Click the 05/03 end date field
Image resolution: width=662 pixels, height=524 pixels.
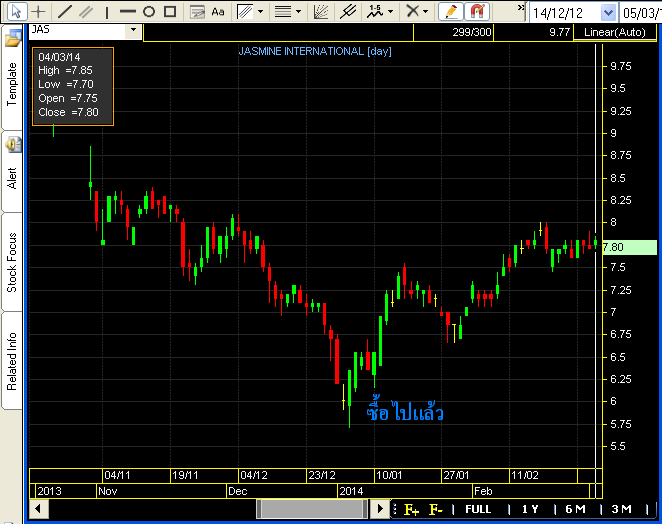click(641, 13)
